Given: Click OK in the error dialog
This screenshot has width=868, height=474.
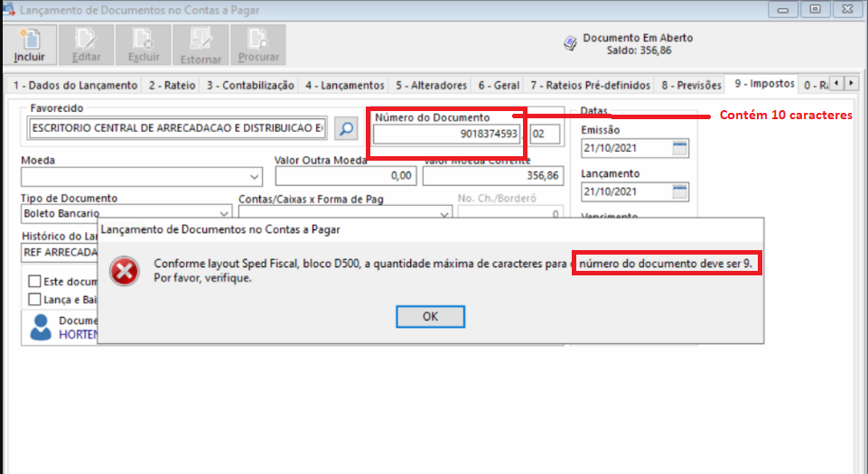Looking at the screenshot, I should (x=430, y=316).
